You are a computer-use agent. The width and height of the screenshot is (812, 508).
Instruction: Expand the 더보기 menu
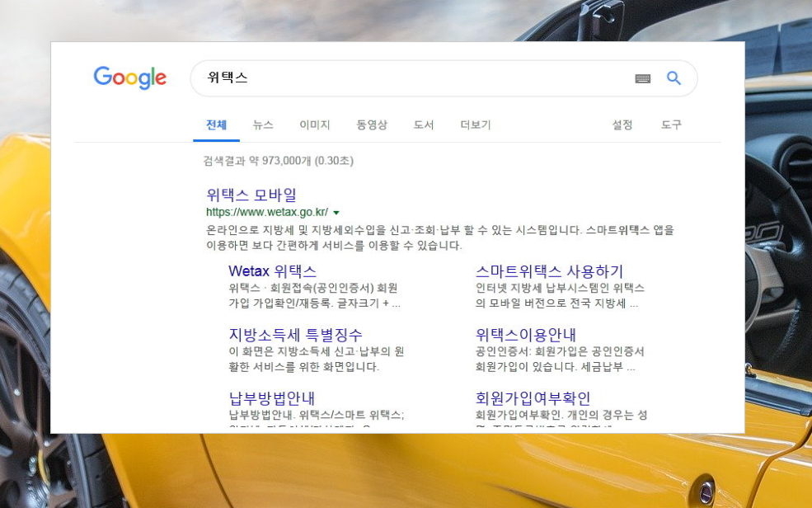tap(476, 125)
